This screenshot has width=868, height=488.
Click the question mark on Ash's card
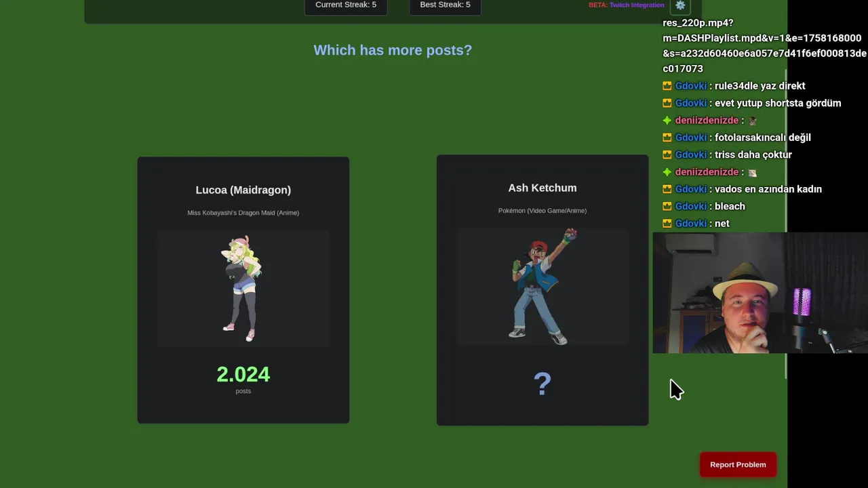[x=542, y=384]
